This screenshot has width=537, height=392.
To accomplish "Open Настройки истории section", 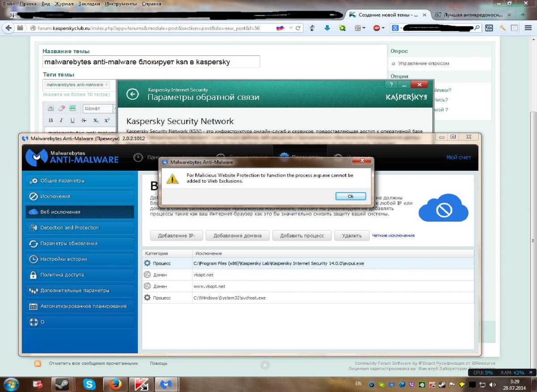I will [80, 259].
